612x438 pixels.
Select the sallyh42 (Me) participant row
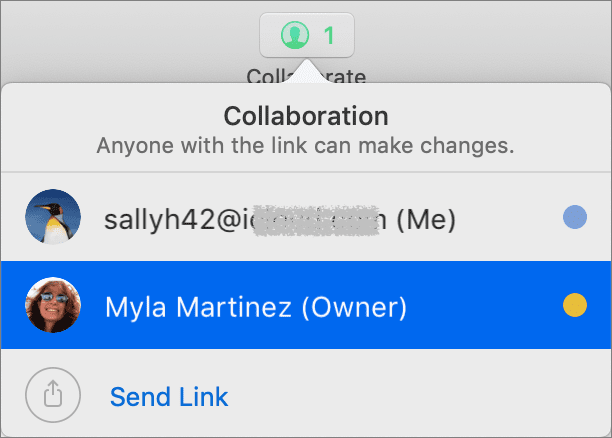[306, 217]
